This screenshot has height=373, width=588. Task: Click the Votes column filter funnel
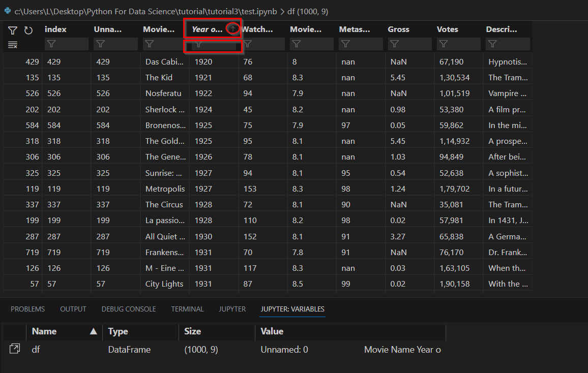point(444,44)
